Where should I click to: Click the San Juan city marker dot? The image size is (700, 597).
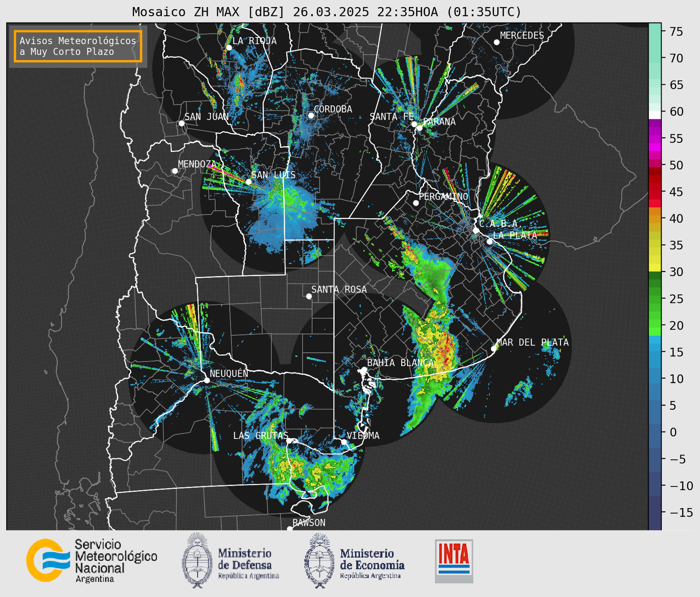(x=181, y=123)
